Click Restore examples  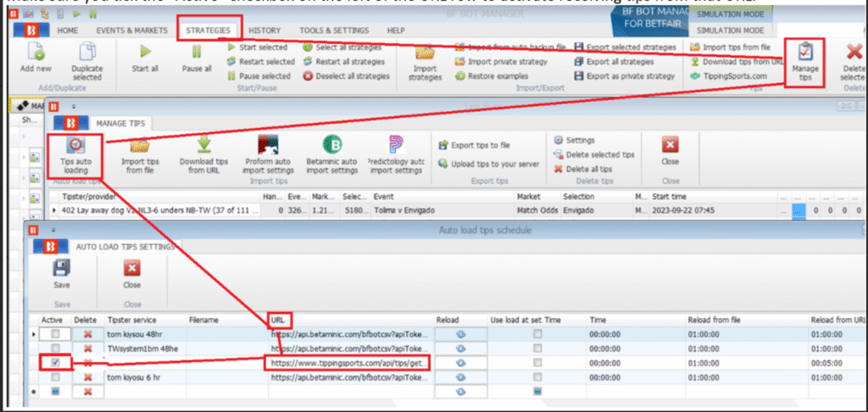tap(492, 75)
